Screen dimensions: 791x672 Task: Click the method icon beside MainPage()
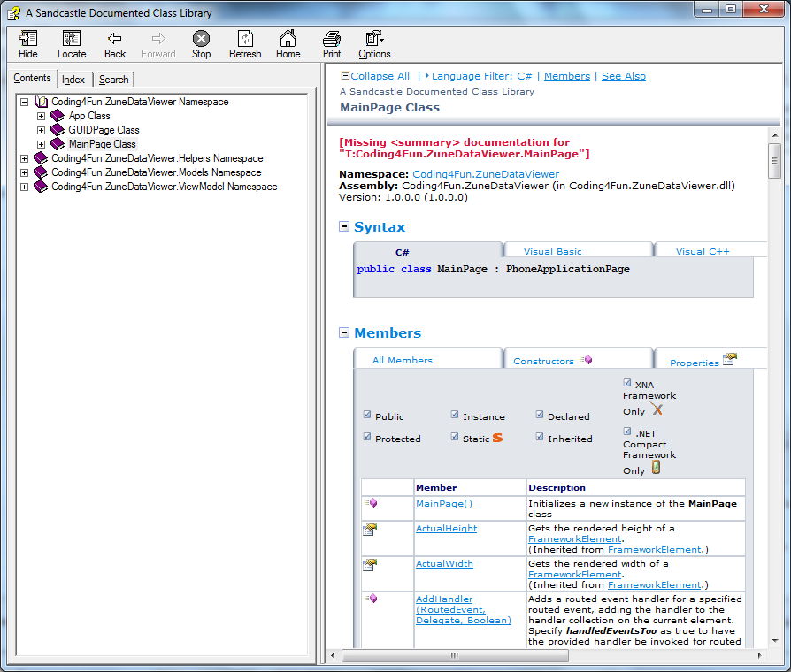point(372,503)
